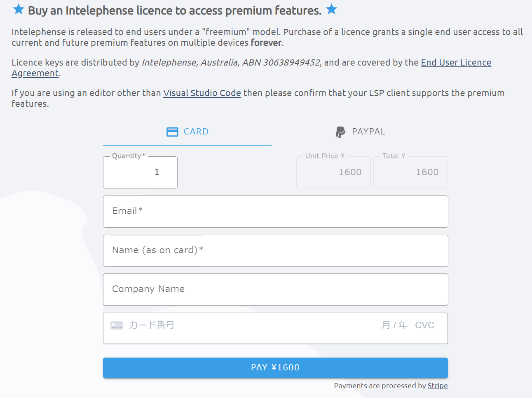
Task: Click the disabled Unit Price ¥ field
Action: coord(333,172)
